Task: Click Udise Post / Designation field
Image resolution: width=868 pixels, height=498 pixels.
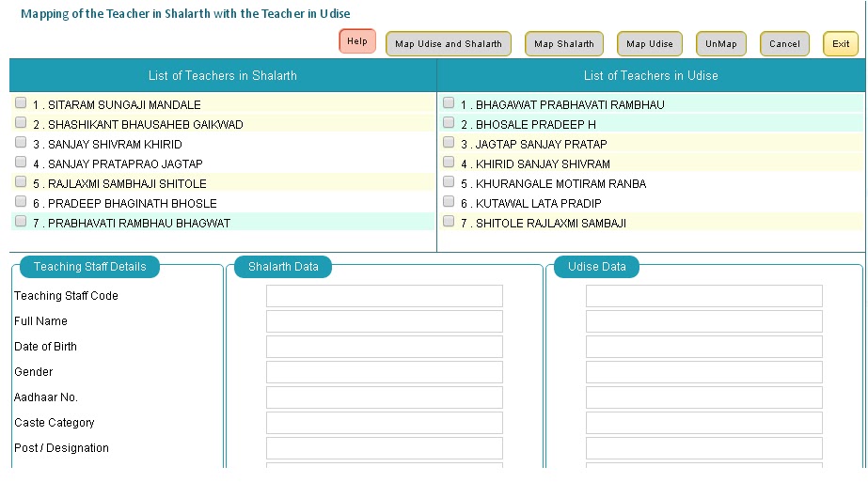Action: 704,448
